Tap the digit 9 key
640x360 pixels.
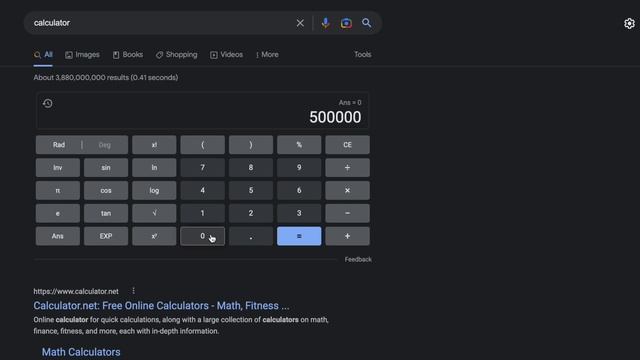tap(299, 168)
